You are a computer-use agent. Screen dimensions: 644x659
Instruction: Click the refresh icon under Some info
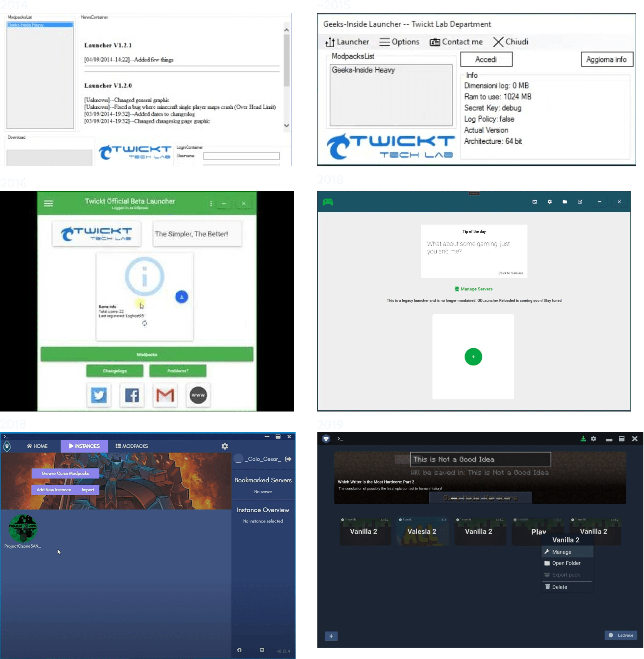(x=145, y=323)
